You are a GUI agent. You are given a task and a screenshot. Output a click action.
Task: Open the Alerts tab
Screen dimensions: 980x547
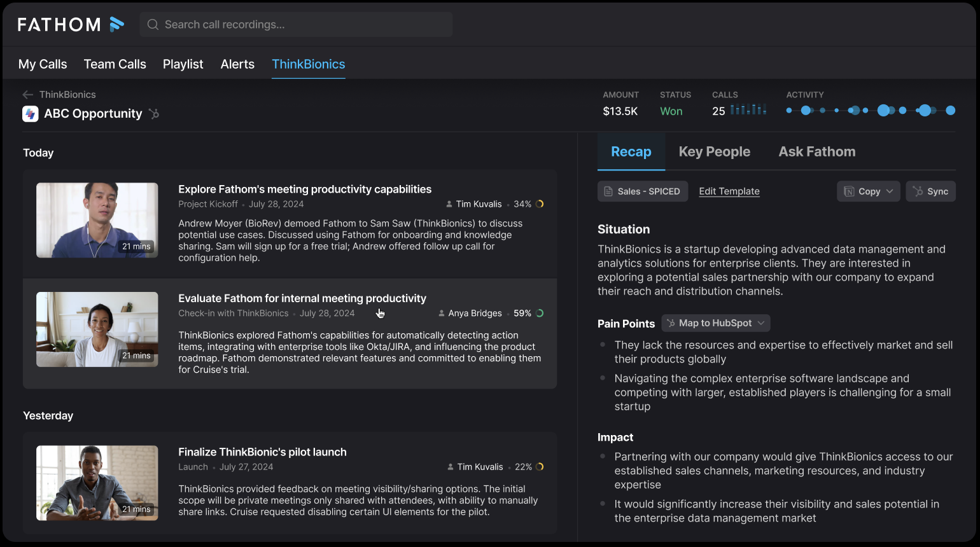tap(237, 64)
